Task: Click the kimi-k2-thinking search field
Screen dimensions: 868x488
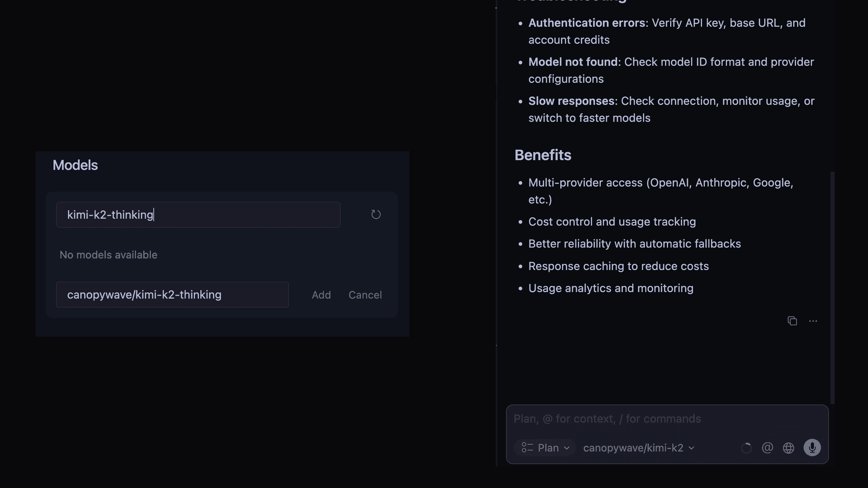Action: [198, 214]
